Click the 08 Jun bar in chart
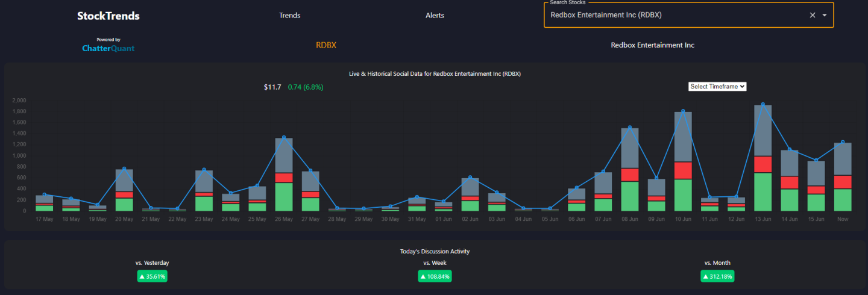The image size is (868, 295). click(x=630, y=169)
